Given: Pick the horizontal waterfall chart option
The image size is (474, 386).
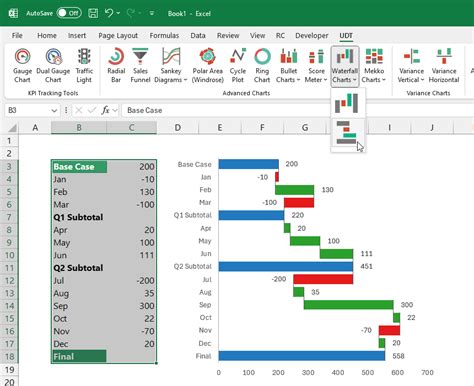Looking at the screenshot, I should point(347,133).
